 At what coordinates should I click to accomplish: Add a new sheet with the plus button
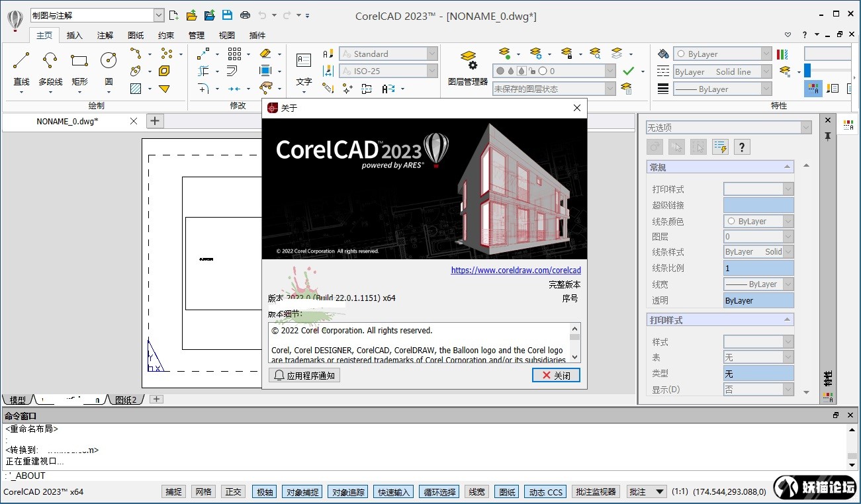pos(156,399)
